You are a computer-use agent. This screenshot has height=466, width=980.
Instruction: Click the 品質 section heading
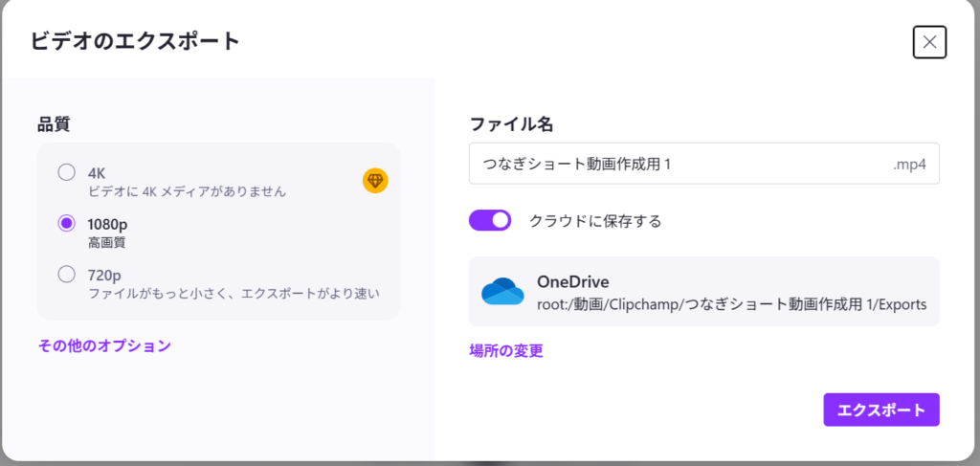point(54,123)
